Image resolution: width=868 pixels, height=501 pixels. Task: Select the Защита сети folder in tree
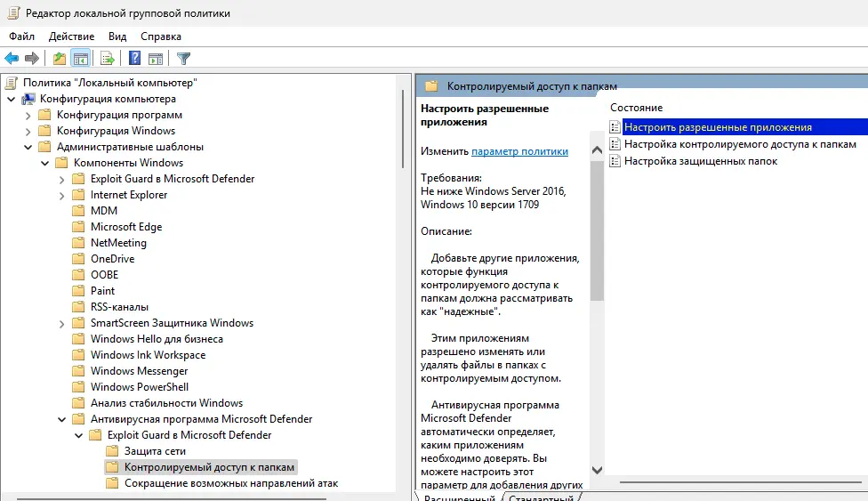click(x=155, y=451)
